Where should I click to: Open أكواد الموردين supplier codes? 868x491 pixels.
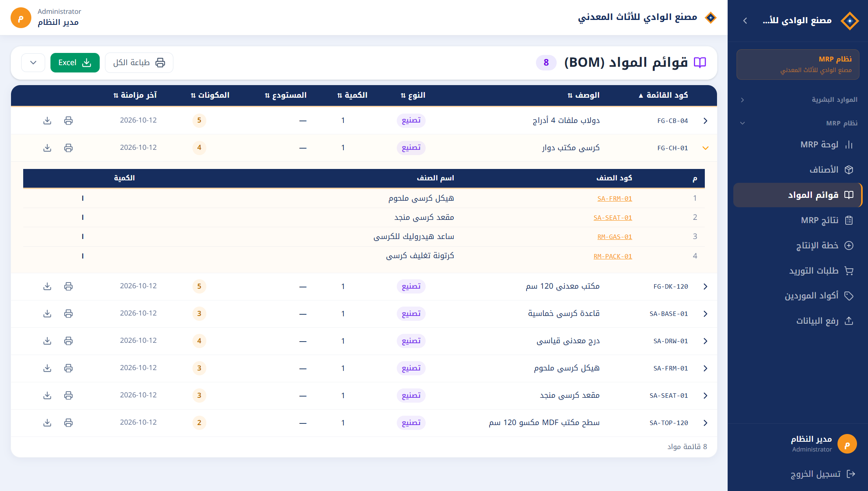click(x=797, y=296)
